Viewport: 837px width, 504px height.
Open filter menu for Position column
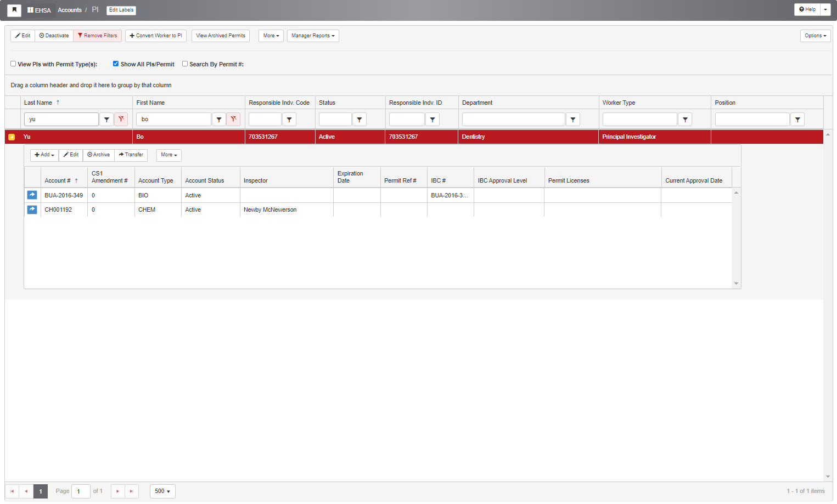point(797,119)
